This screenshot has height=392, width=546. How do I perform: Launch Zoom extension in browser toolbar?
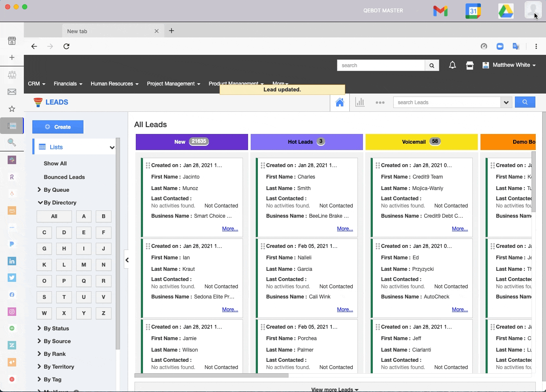click(500, 46)
